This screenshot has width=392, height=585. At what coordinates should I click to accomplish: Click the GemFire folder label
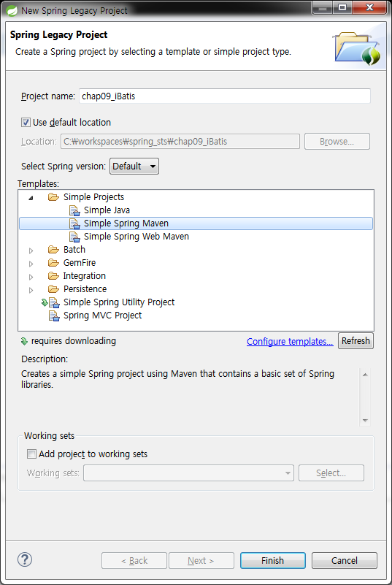(80, 263)
